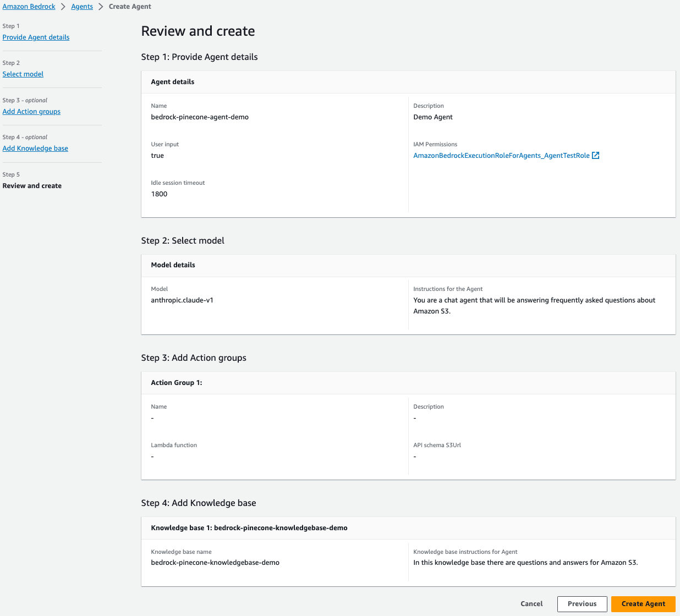Click the idle session timeout value 1800
This screenshot has width=680, height=616.
(x=159, y=194)
